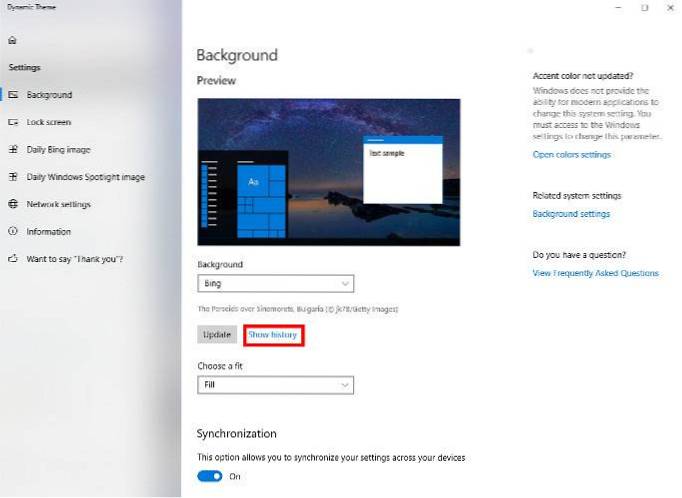This screenshot has width=682, height=498.
Task: Click the Background picture icon in sidebar
Action: click(13, 95)
